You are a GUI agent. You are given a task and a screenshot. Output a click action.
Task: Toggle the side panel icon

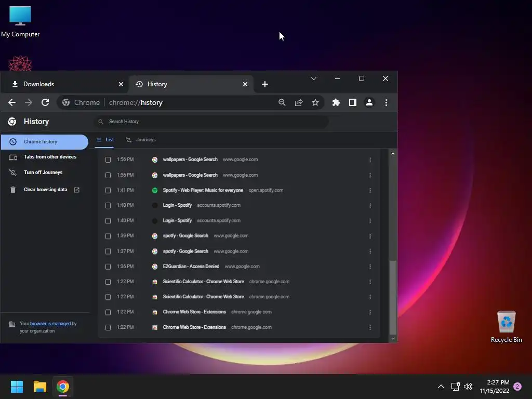[x=353, y=102]
